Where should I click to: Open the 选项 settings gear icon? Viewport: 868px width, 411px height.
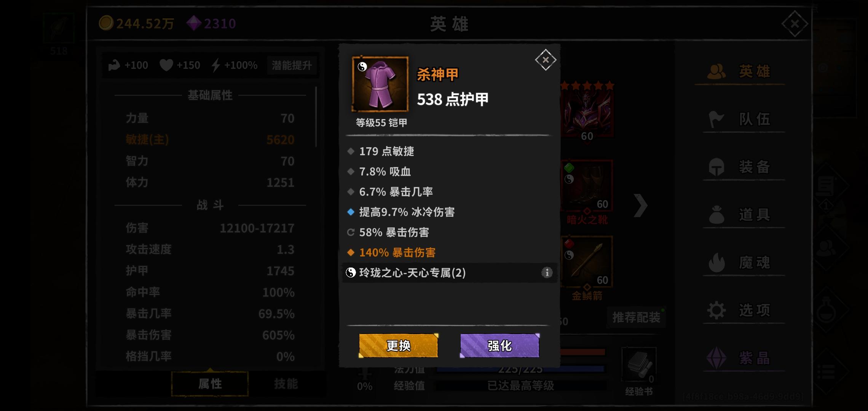click(716, 310)
